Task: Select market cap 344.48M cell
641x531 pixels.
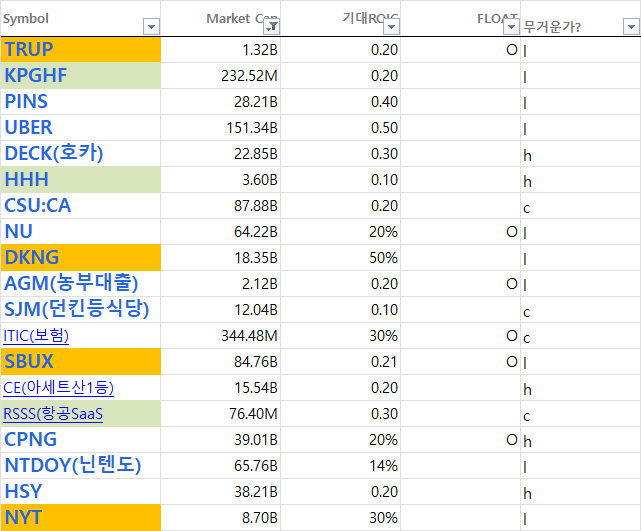Action: pos(221,336)
